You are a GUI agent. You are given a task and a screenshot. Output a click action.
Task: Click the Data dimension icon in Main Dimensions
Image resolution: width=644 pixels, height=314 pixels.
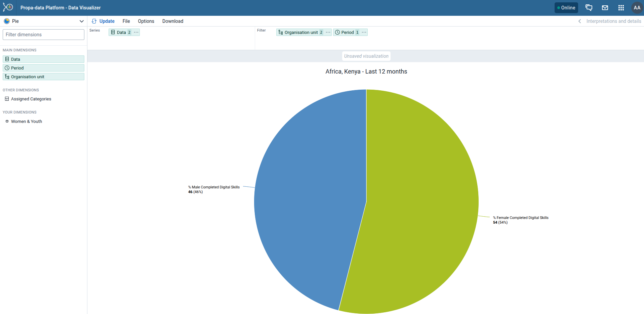pos(7,59)
